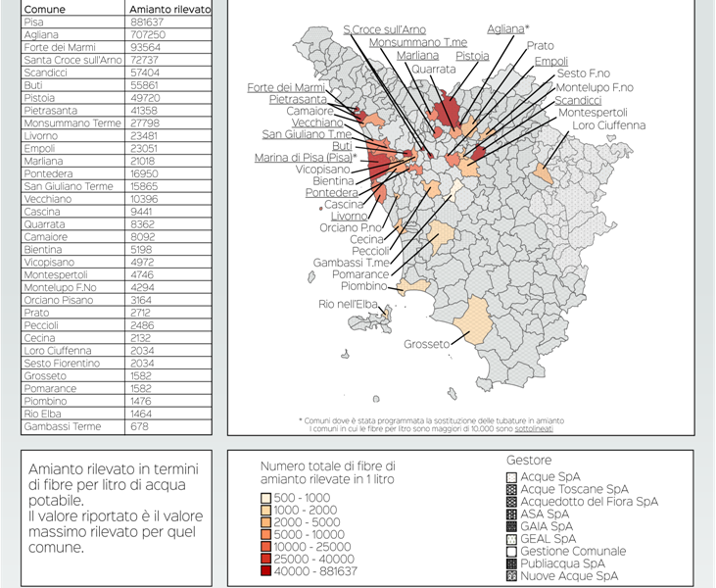Click the Acque SpA legend pattern icon
This screenshot has height=588, width=716.
(510, 476)
